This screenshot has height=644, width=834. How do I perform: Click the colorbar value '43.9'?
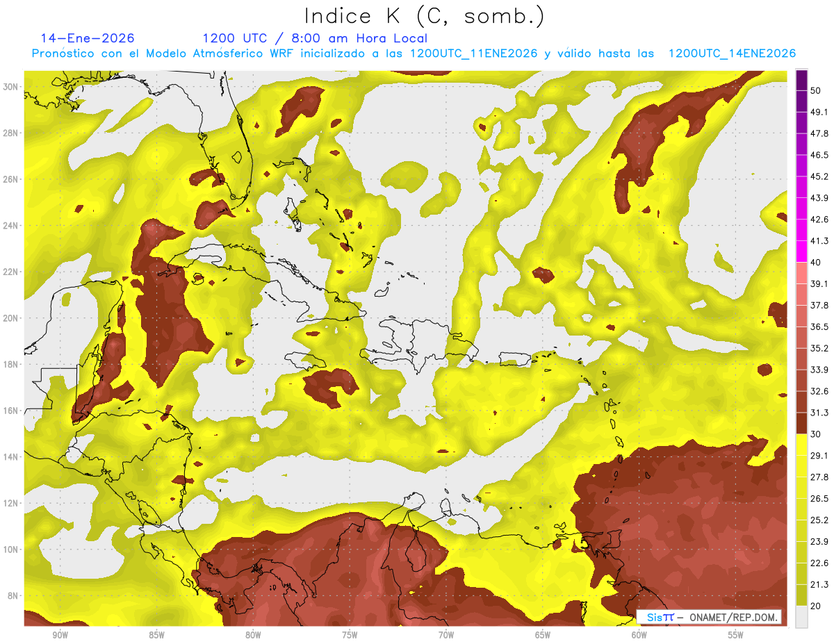tap(819, 198)
